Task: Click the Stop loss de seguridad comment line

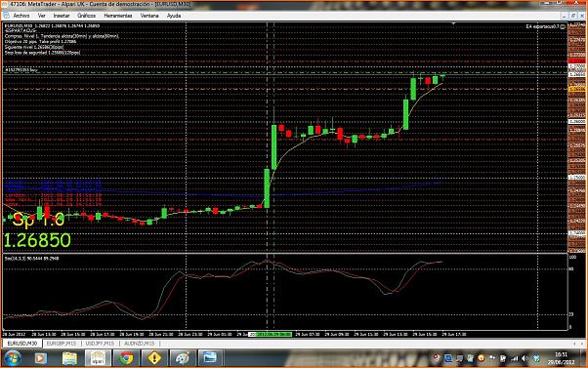Action: [42, 53]
